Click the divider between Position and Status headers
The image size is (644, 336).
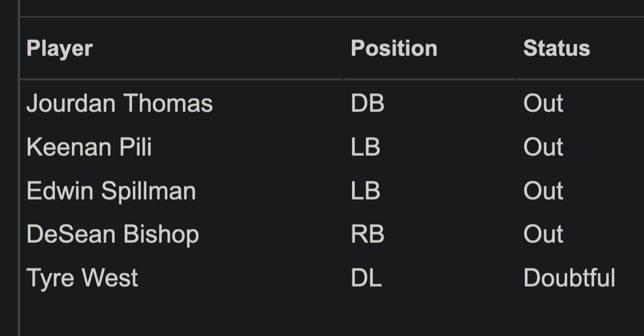(516, 48)
